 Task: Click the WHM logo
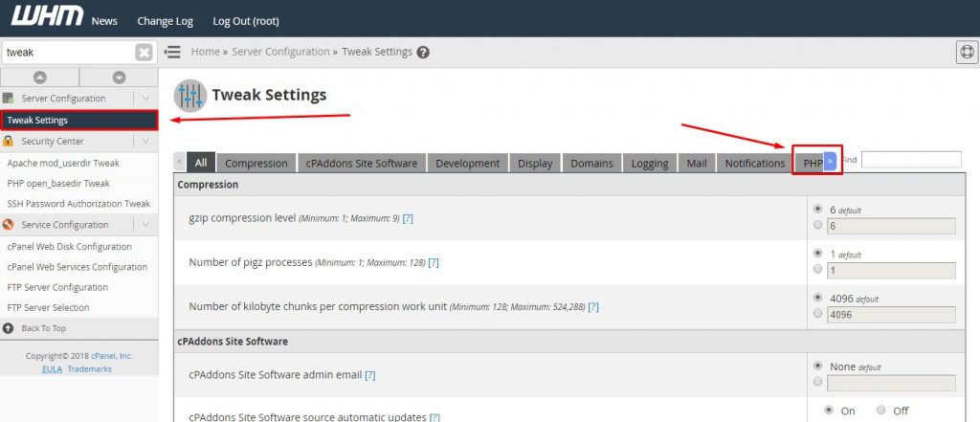point(47,16)
